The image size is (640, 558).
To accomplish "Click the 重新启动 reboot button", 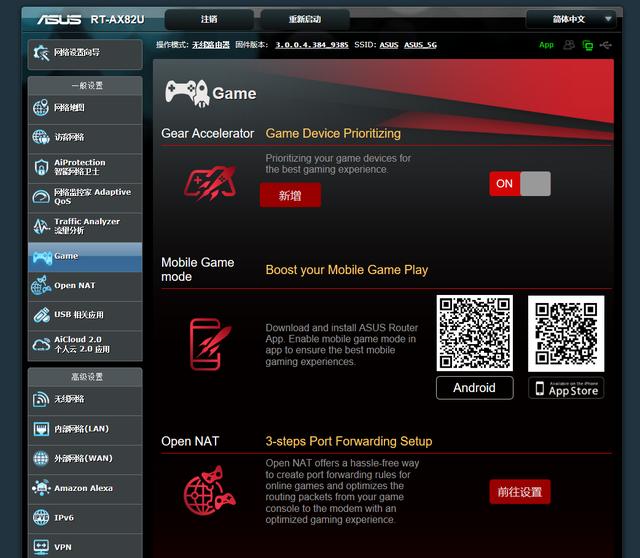I will tap(305, 19).
